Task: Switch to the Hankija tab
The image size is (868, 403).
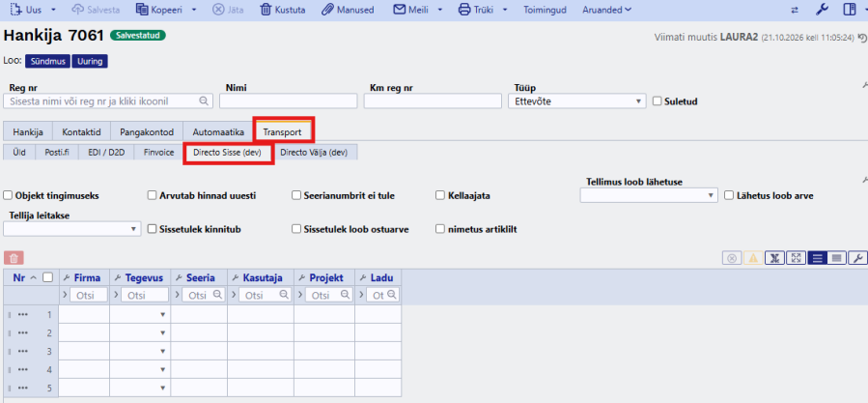Action: [x=28, y=132]
